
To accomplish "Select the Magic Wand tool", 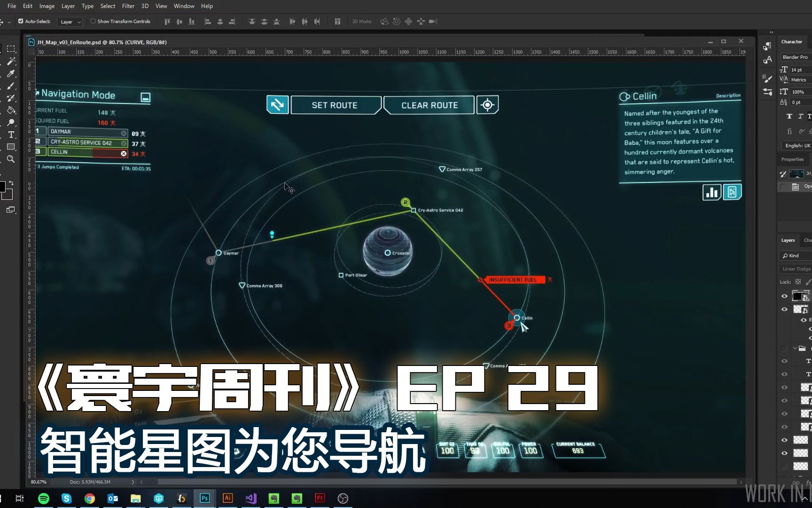I will [x=11, y=61].
